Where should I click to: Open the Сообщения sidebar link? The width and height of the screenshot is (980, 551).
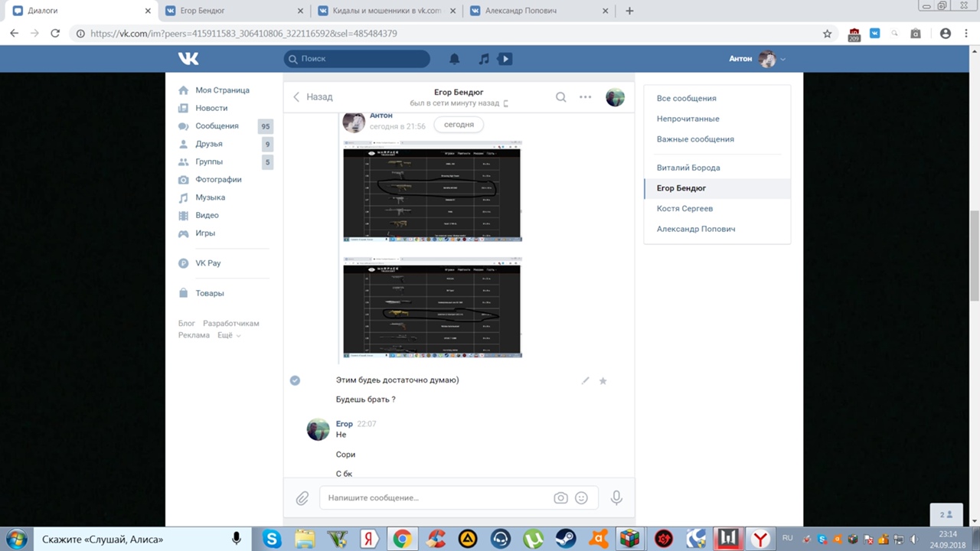[217, 126]
